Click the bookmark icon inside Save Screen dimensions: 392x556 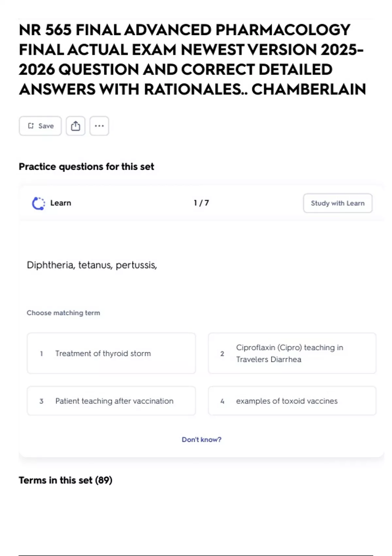click(31, 126)
